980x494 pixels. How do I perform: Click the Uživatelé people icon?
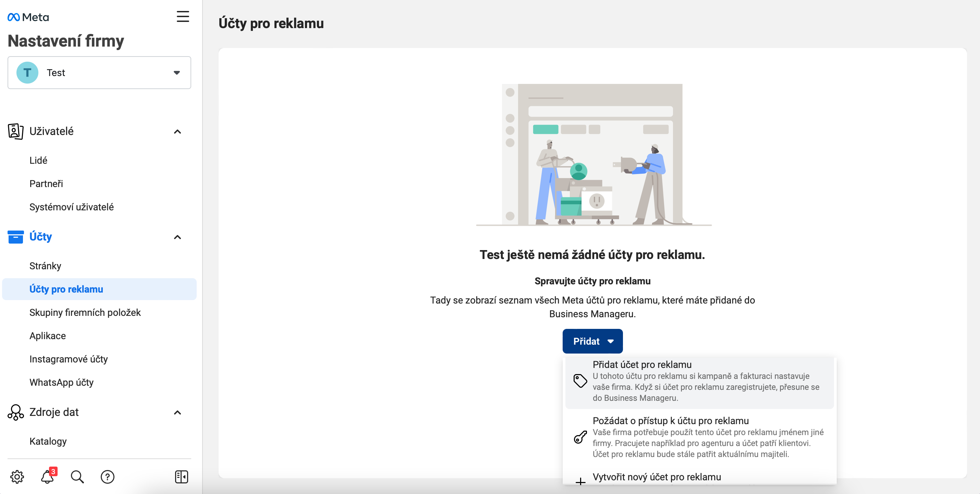click(16, 131)
